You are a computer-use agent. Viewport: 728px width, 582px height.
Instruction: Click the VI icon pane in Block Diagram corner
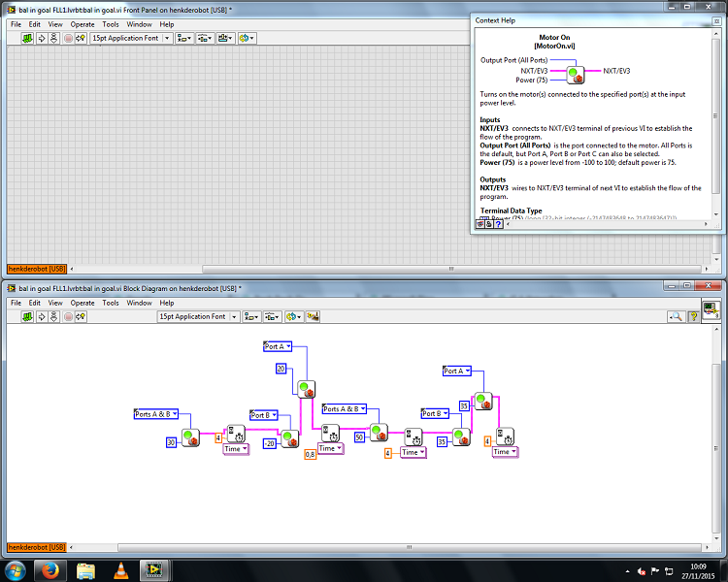coord(711,309)
